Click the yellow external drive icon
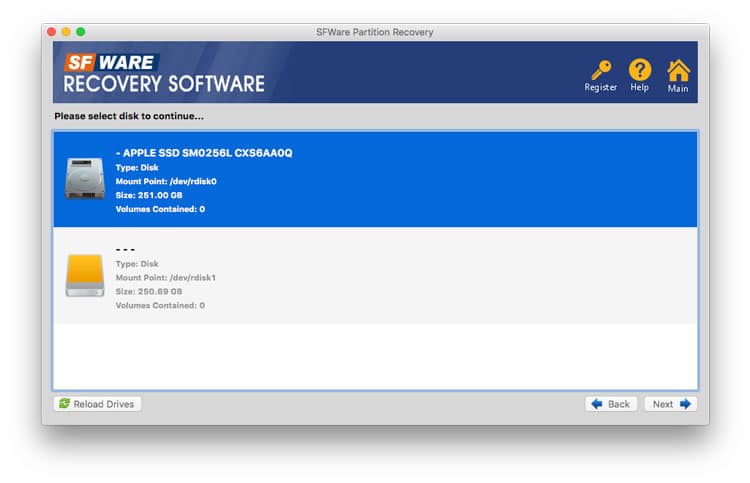The image size is (750, 483). click(84, 274)
